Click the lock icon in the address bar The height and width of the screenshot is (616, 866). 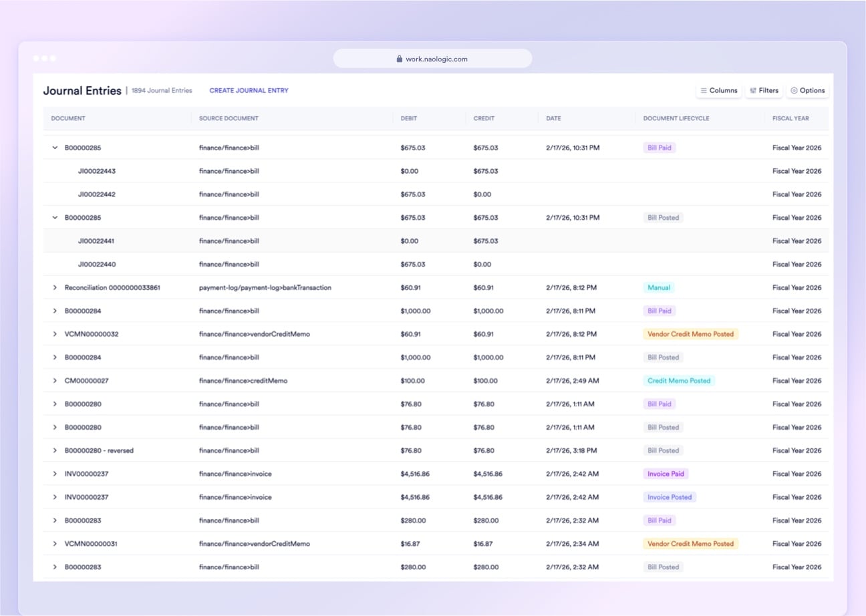coord(400,58)
